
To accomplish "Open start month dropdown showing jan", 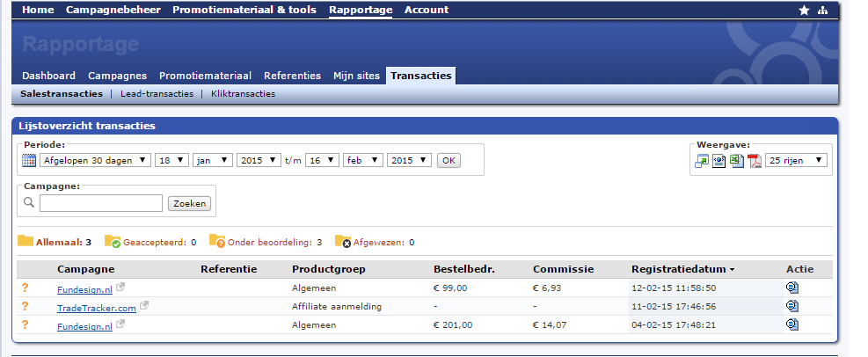I will click(213, 161).
